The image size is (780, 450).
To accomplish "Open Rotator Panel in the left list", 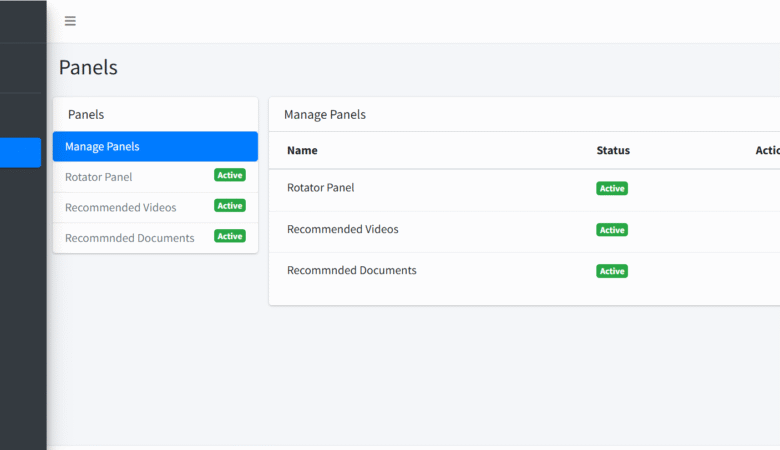I will [98, 177].
